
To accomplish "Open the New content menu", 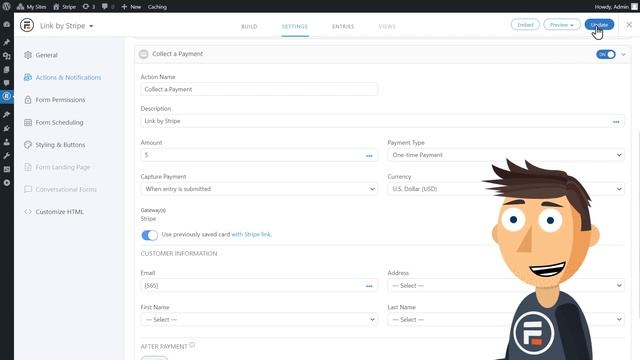I will tap(131, 7).
